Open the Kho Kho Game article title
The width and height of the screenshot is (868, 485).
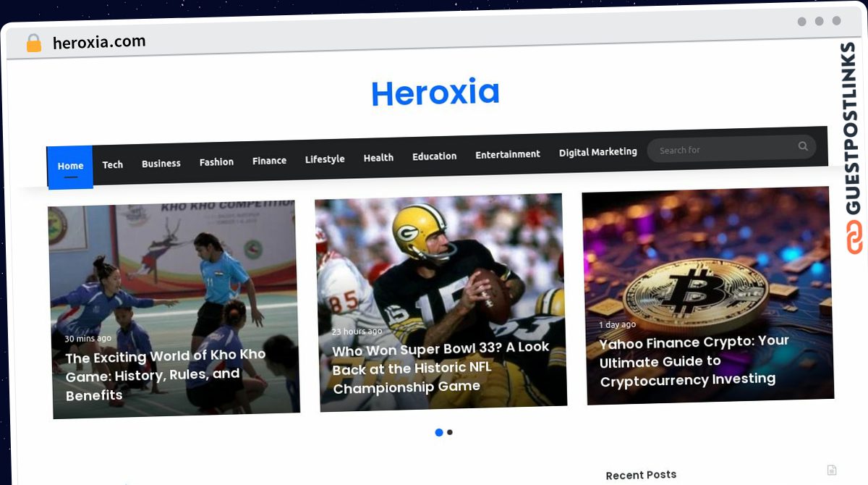pos(166,375)
